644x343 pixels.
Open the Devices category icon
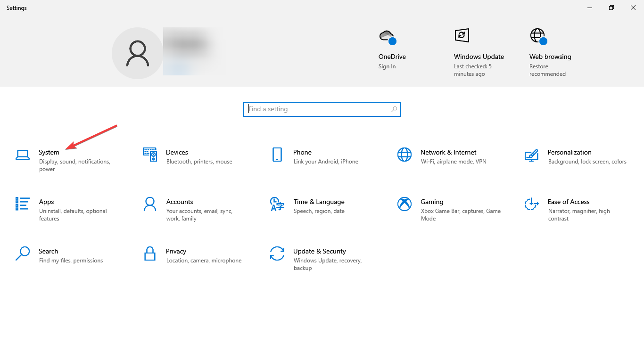[x=149, y=155]
